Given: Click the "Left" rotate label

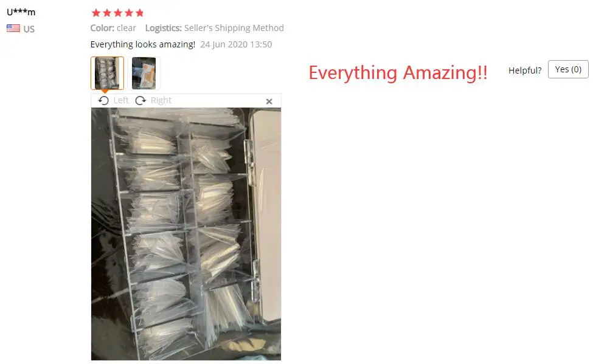Looking at the screenshot, I should click(121, 100).
